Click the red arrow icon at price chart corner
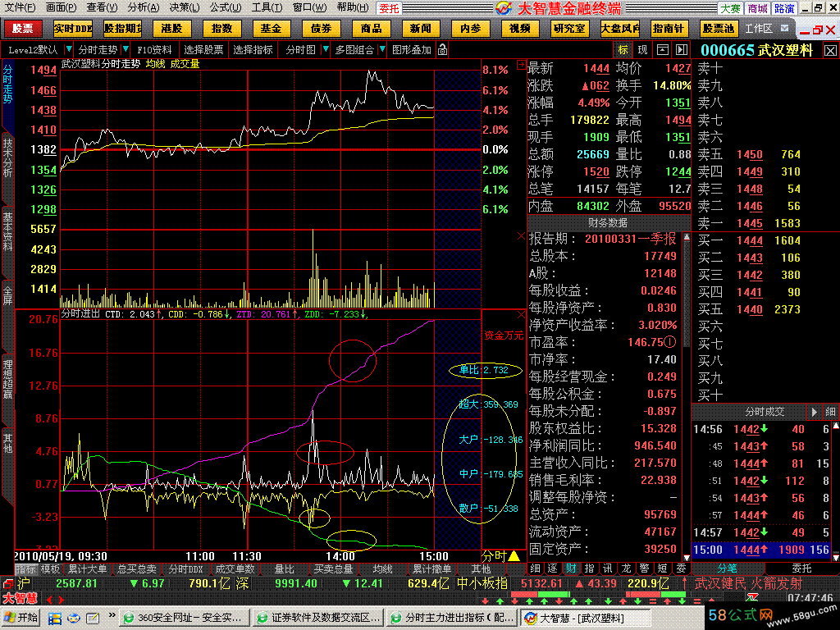The image size is (840, 630). click(521, 64)
